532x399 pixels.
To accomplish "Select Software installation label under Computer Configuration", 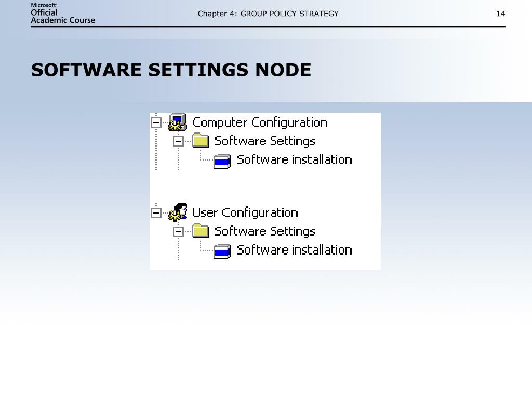I will (295, 160).
